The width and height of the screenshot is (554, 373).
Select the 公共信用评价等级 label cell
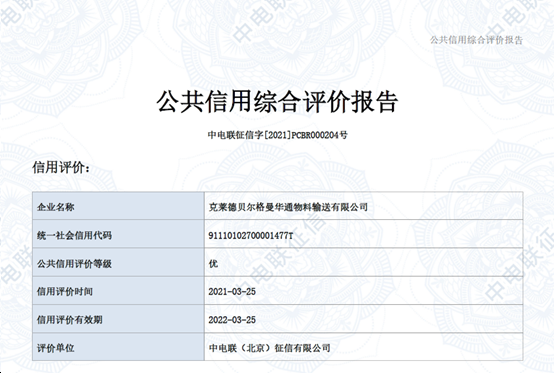click(118, 262)
